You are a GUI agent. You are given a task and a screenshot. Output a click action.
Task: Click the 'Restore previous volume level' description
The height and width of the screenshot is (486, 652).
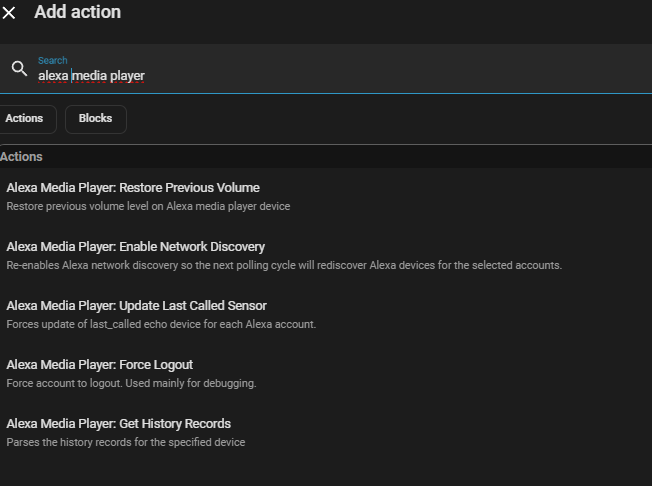pos(148,207)
